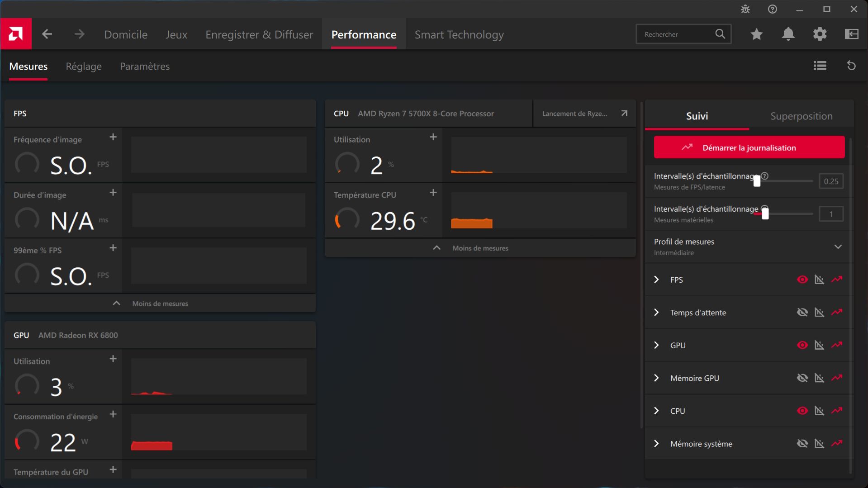Expand the Mémoire GPU section
The image size is (868, 488).
point(657,378)
